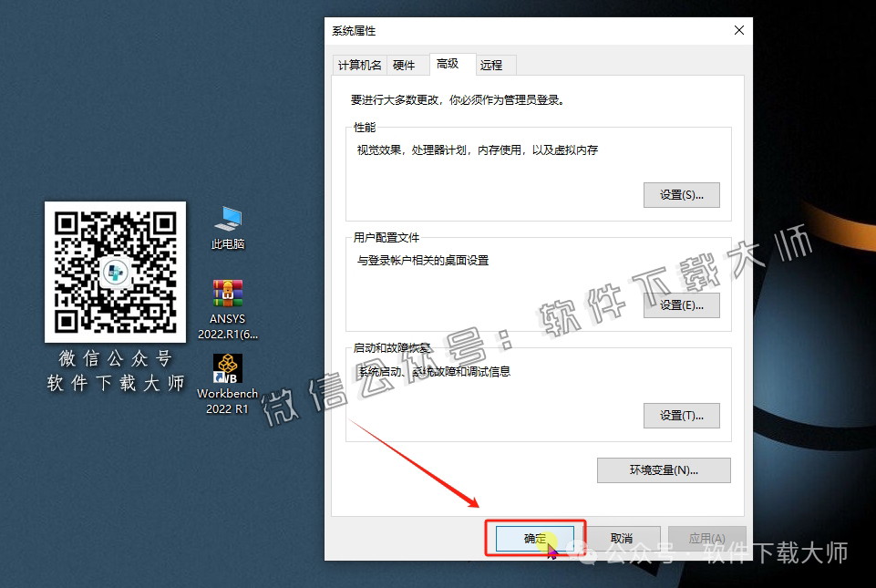Click the 取消 button

pos(623,537)
